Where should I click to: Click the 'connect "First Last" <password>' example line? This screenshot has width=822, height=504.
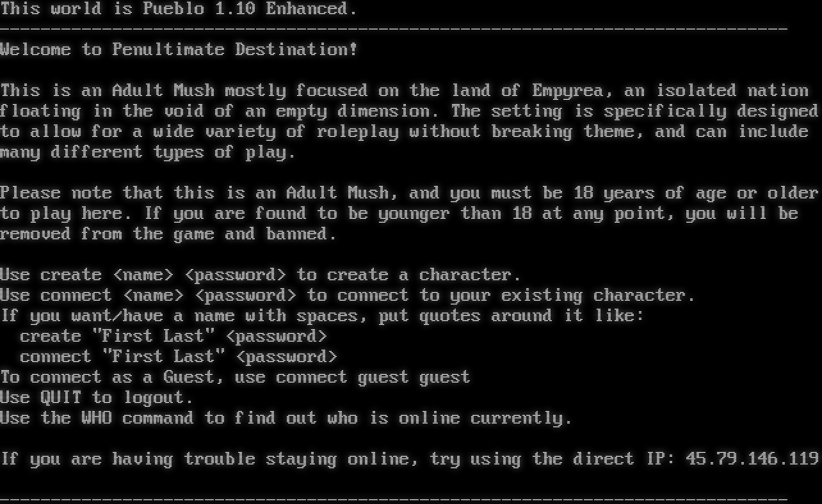179,357
